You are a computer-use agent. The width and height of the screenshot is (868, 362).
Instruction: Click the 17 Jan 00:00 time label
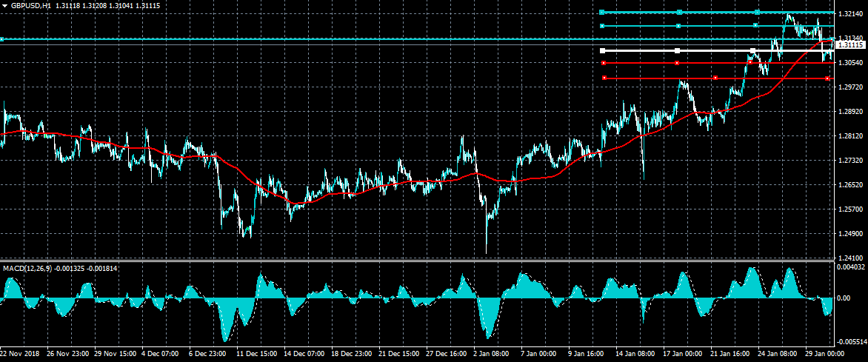[x=684, y=354]
